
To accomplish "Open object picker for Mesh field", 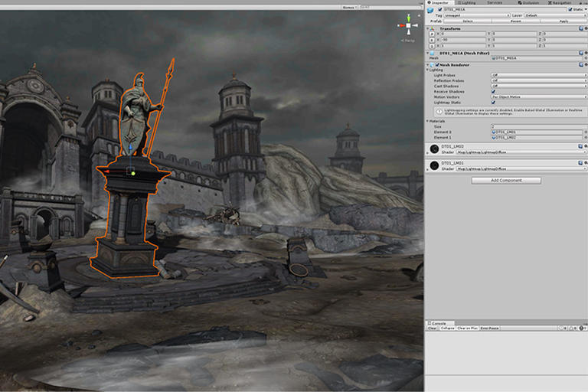I will point(586,58).
